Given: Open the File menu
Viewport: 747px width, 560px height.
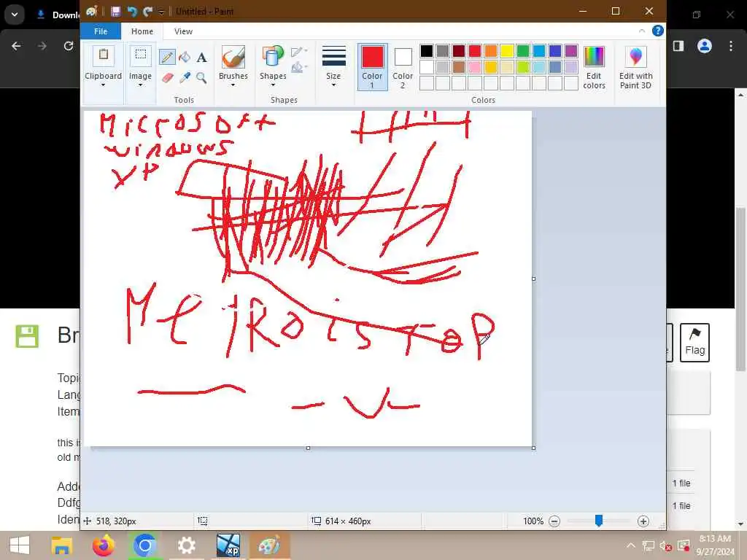Looking at the screenshot, I should click(x=101, y=31).
